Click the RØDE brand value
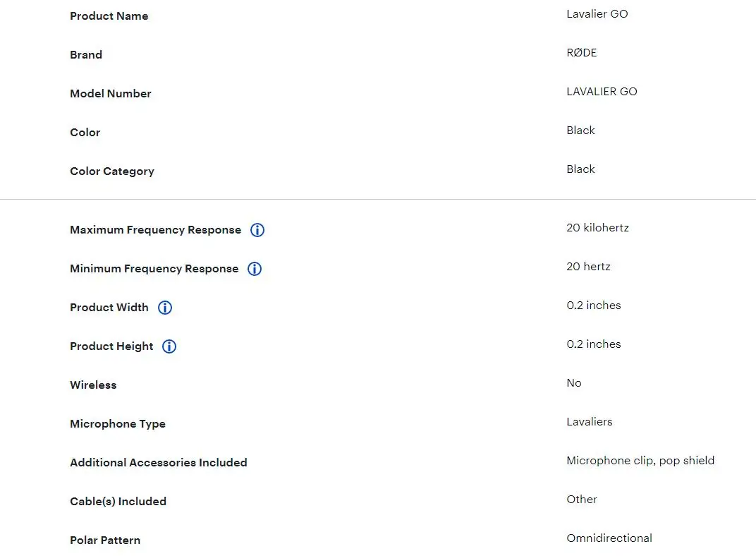The image size is (756, 556). [x=582, y=52]
